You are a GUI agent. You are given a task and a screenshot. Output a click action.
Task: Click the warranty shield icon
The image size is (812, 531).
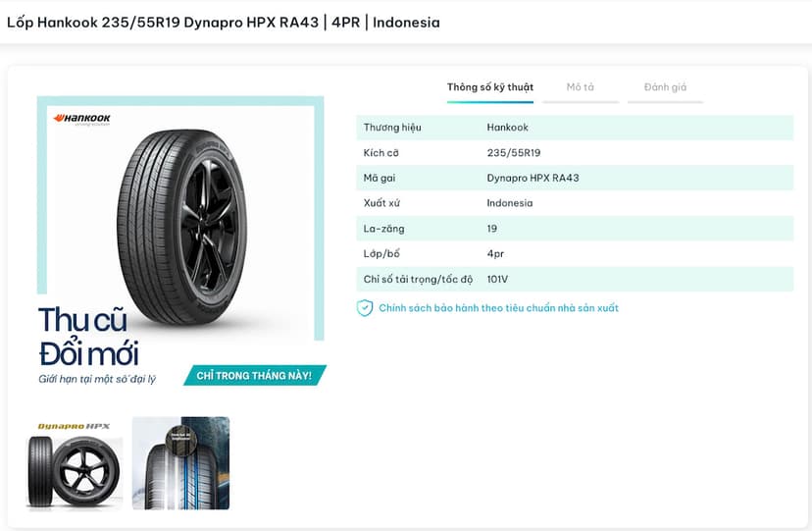[365, 308]
